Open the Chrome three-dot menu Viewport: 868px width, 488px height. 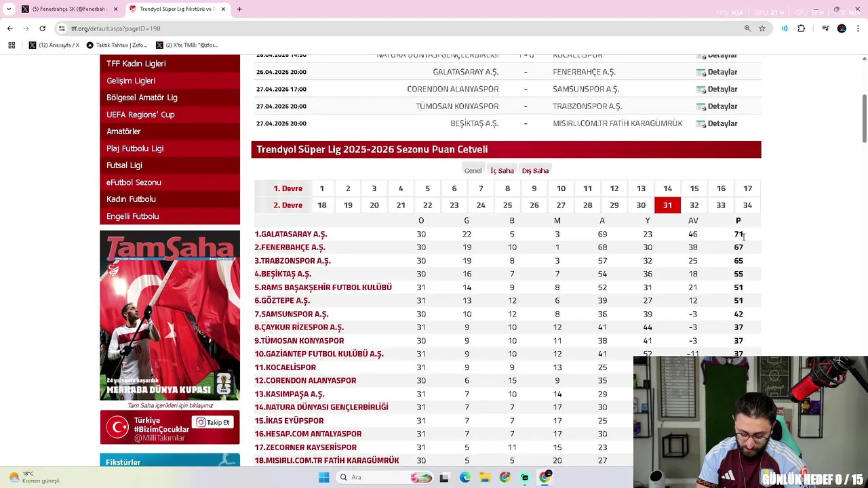point(859,28)
